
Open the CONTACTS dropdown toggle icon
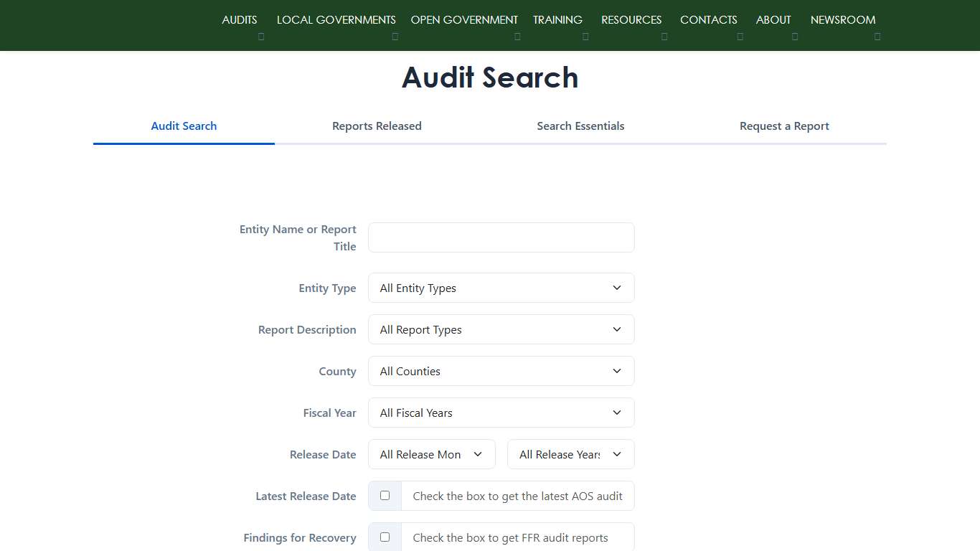coord(740,36)
